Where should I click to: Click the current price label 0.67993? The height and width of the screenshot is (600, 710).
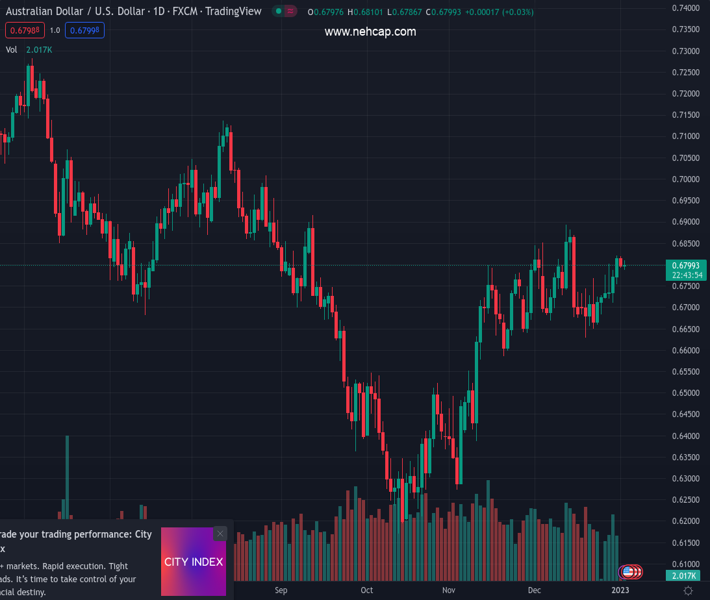[x=686, y=265]
